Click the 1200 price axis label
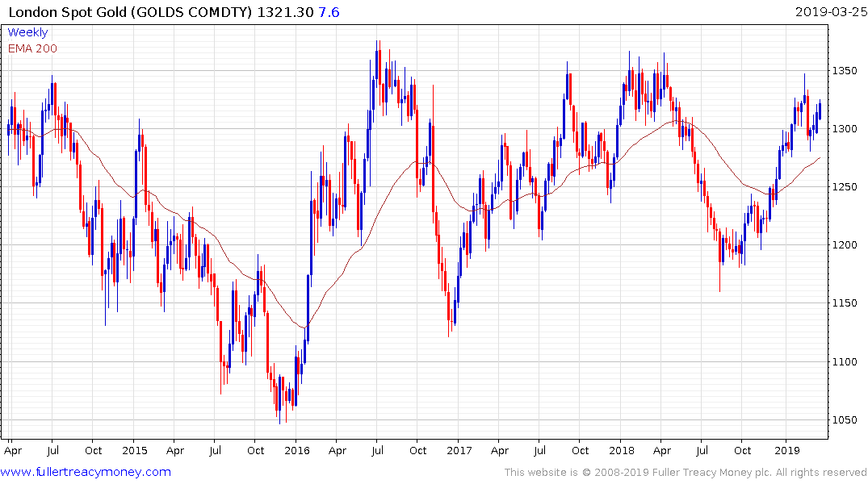Viewport: 868px width, 484px height. pos(845,245)
